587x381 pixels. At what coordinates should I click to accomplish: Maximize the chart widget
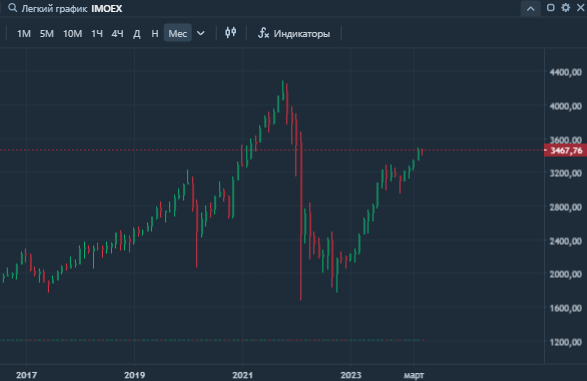(550, 8)
